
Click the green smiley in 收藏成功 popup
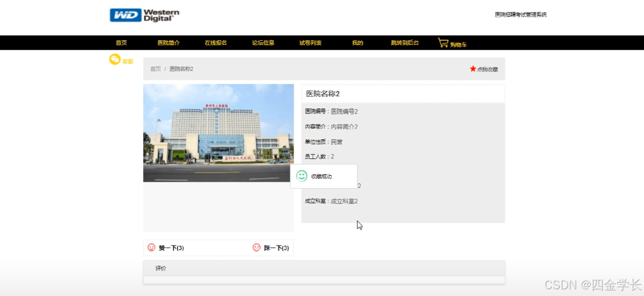(x=302, y=176)
